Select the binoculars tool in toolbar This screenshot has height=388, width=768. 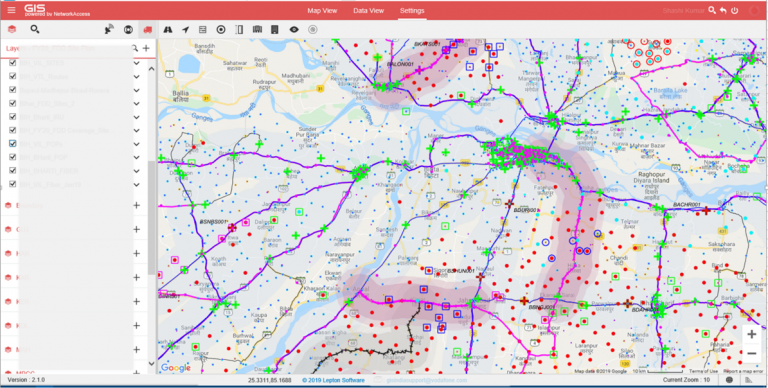[168, 30]
